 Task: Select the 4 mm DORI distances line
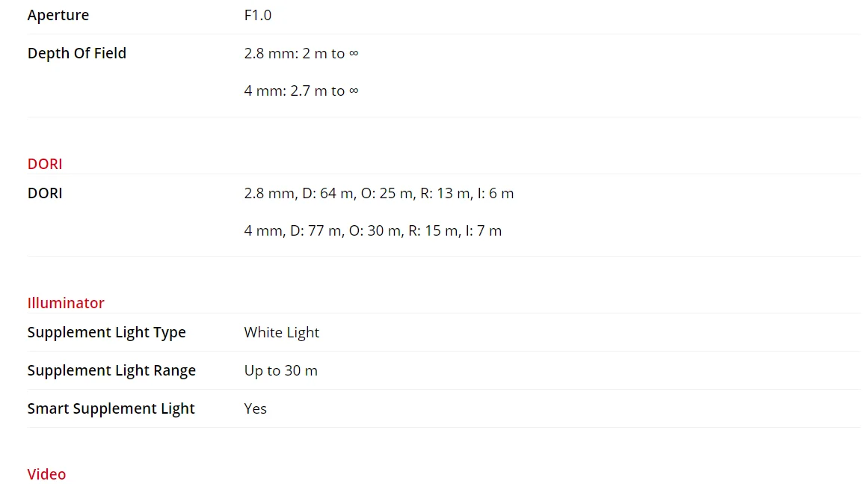click(x=372, y=231)
